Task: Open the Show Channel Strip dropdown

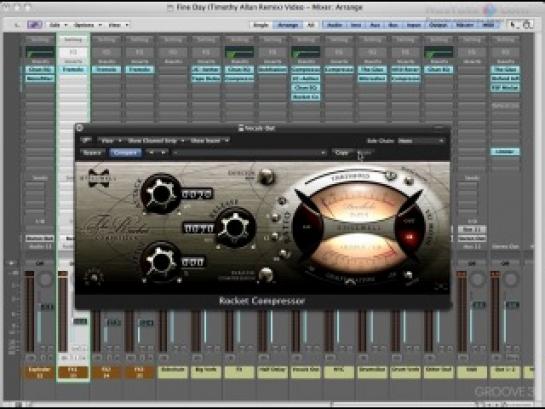Action: click(155, 141)
